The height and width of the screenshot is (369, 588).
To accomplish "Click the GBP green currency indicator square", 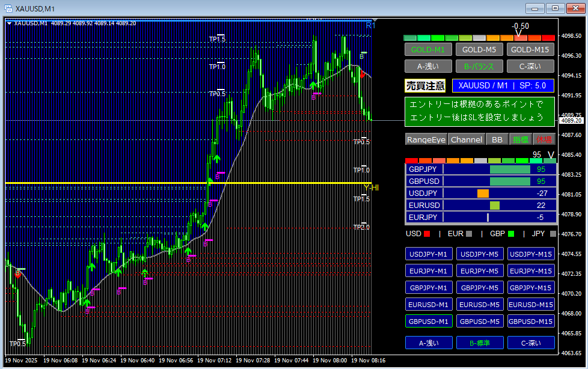I will coord(512,234).
